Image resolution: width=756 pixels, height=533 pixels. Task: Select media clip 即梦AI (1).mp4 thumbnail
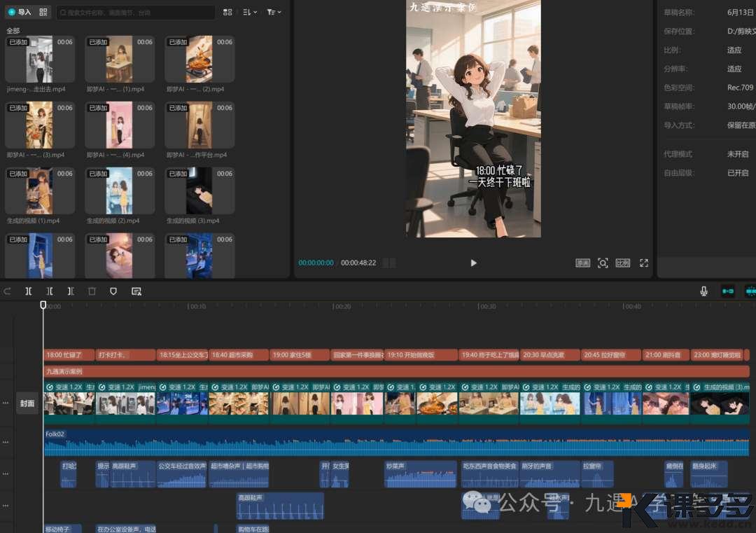tap(120, 59)
